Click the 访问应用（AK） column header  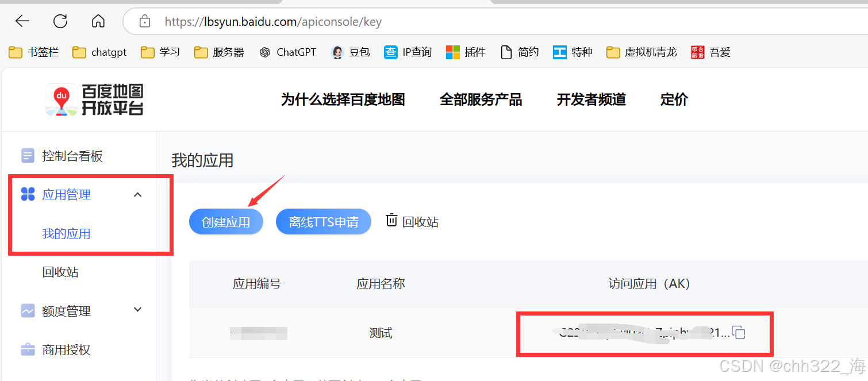tap(649, 284)
